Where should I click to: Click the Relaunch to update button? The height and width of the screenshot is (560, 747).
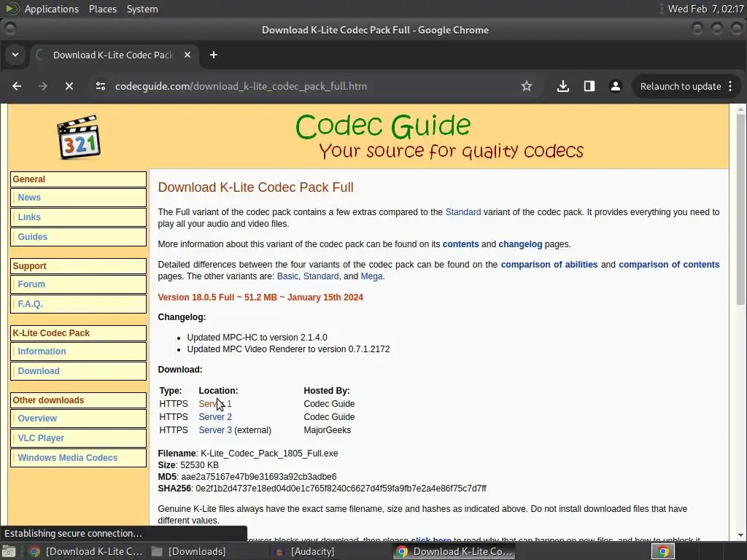point(681,86)
